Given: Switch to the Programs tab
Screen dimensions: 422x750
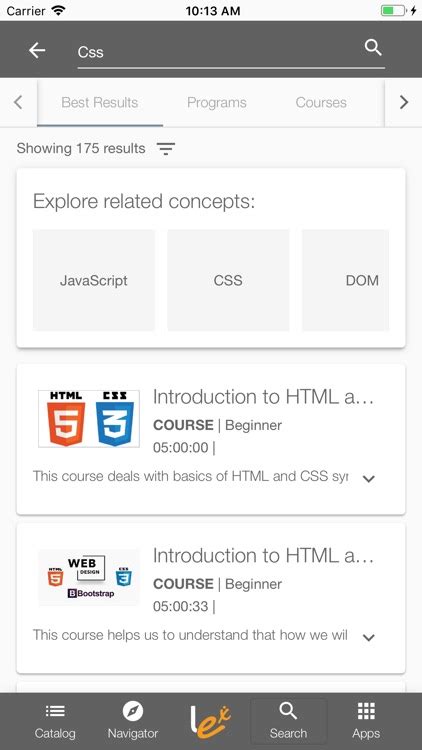Looking at the screenshot, I should tap(217, 102).
